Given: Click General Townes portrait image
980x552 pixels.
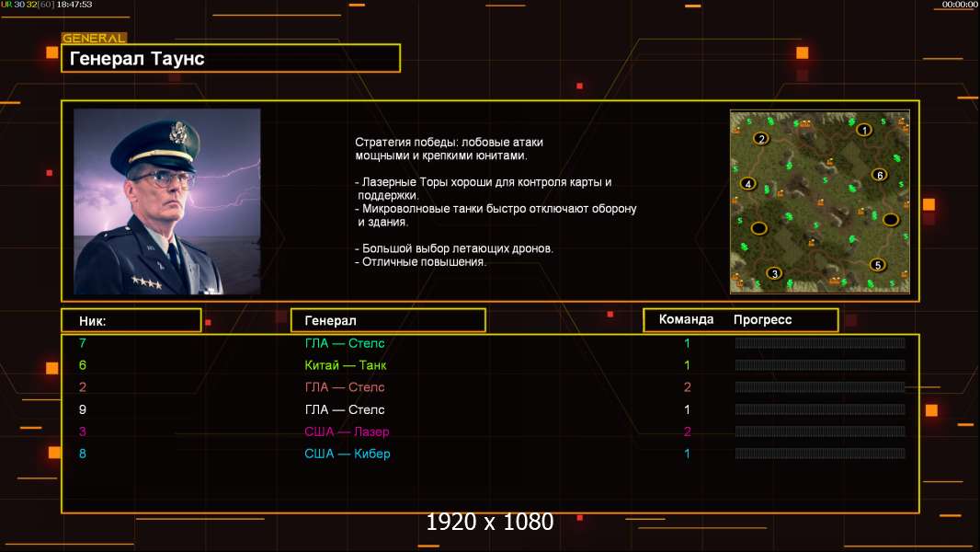Looking at the screenshot, I should (x=167, y=201).
